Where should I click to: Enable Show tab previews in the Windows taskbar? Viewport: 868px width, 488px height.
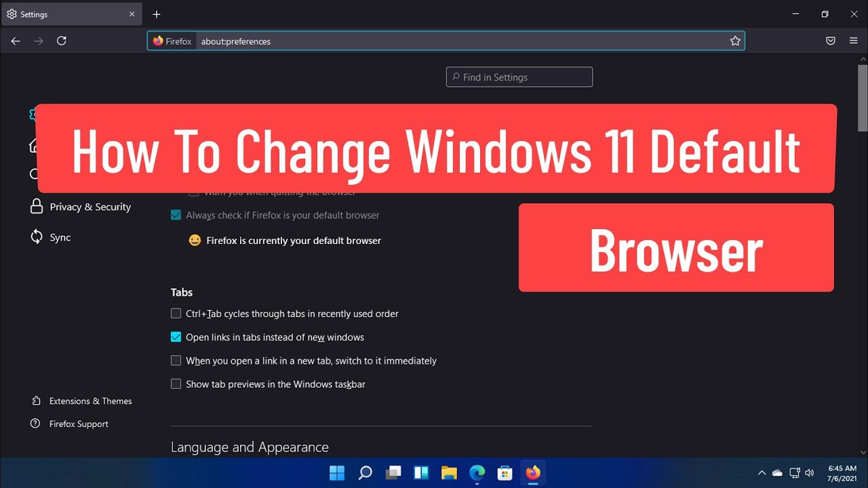176,384
